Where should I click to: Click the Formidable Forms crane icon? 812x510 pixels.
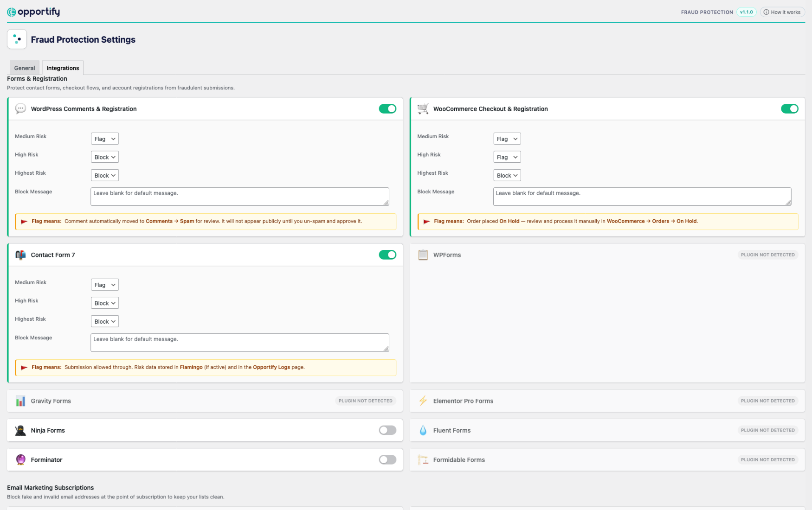pos(423,459)
